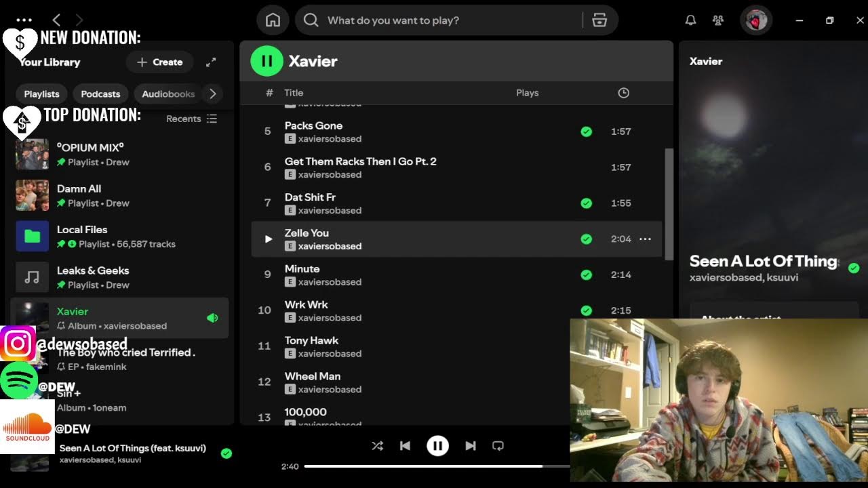868x488 pixels.
Task: Click the Local Files folder thumbnail
Action: [x=33, y=236]
